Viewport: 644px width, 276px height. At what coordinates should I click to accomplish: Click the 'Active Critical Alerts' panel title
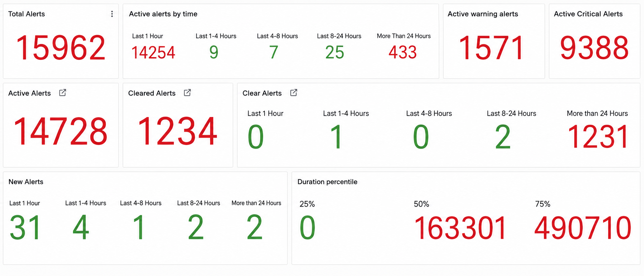tap(588, 14)
